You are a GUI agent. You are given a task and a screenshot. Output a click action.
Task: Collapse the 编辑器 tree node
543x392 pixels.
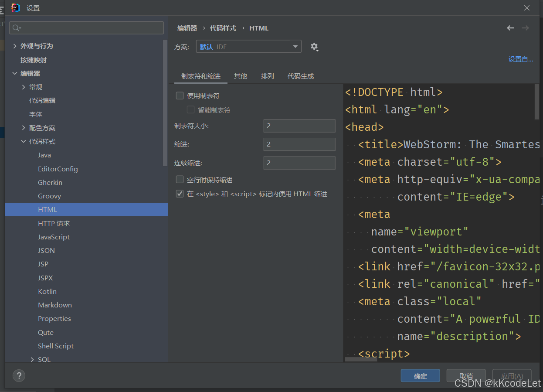tap(15, 73)
